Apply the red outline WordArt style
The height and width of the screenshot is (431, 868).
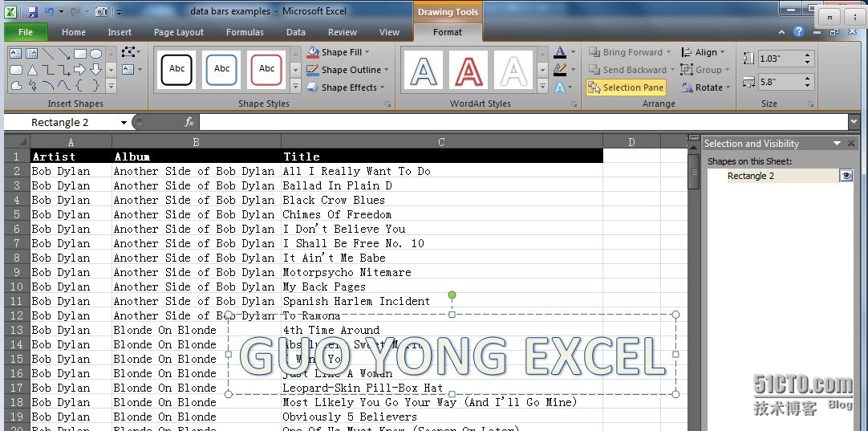pyautogui.click(x=468, y=70)
